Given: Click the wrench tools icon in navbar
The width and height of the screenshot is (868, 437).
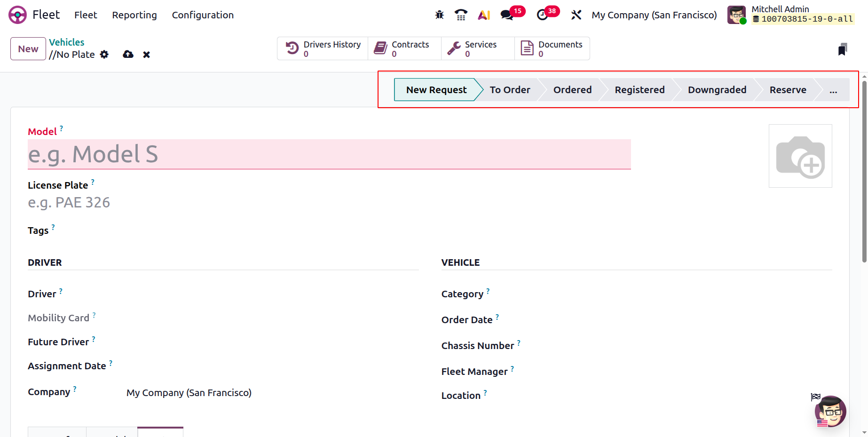Looking at the screenshot, I should tap(576, 15).
